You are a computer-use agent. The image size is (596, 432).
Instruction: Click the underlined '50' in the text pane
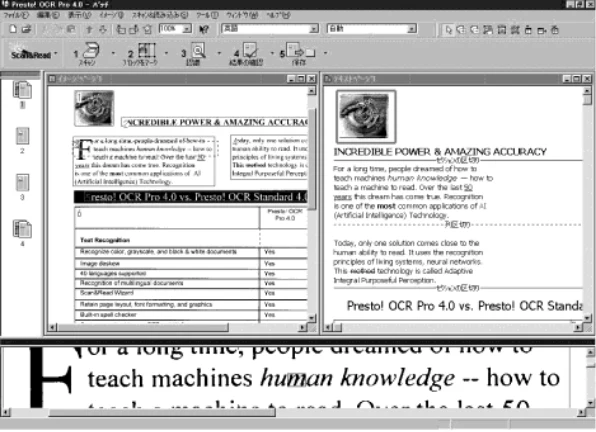click(468, 187)
